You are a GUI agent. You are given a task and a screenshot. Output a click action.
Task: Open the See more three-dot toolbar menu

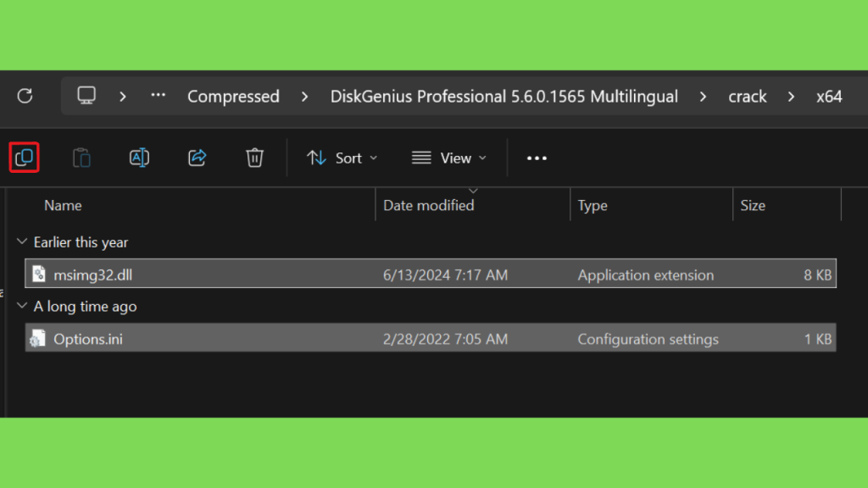(537, 158)
